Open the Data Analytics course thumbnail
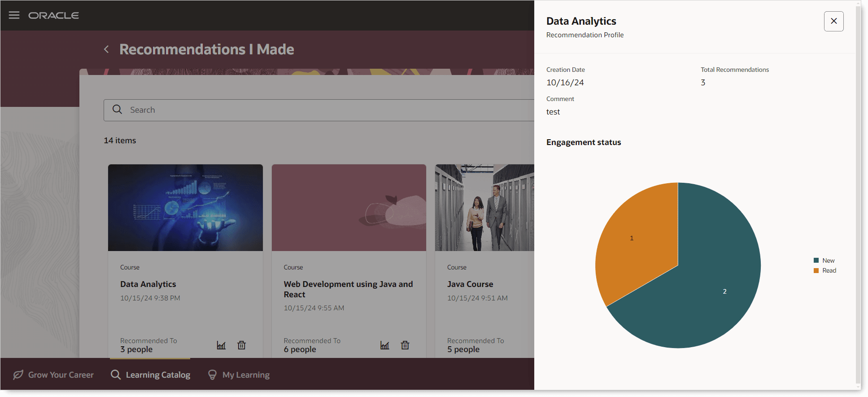This screenshot has width=868, height=397. (185, 207)
